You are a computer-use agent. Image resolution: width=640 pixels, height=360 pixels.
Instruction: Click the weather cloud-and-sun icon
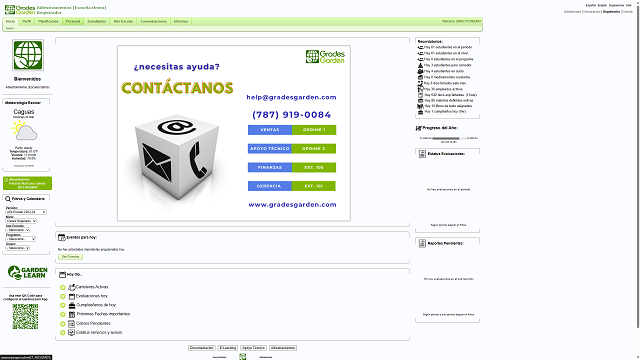point(24,131)
